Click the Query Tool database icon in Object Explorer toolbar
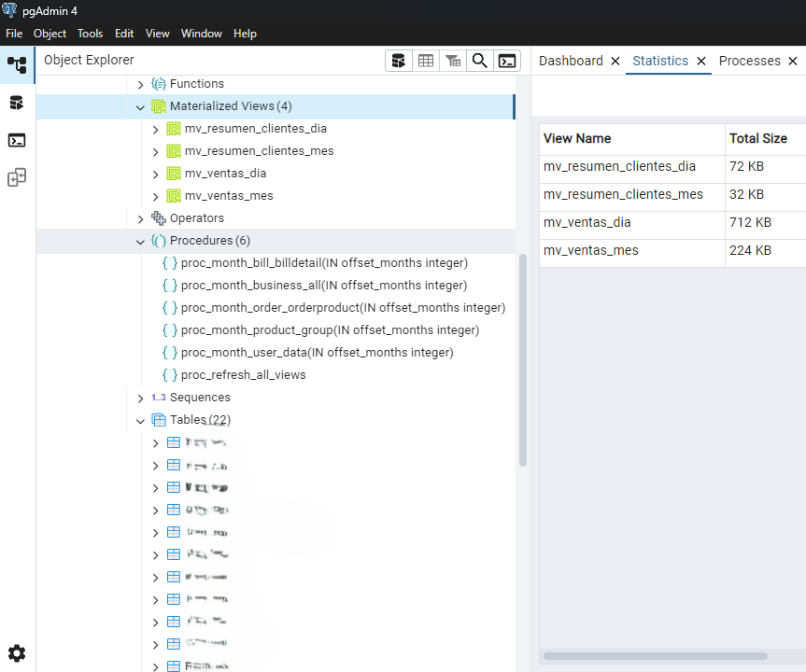This screenshot has width=806, height=672. 399,61
